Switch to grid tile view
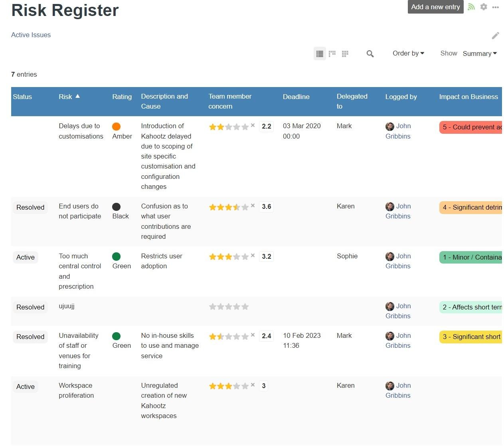The image size is (504, 448). [345, 54]
